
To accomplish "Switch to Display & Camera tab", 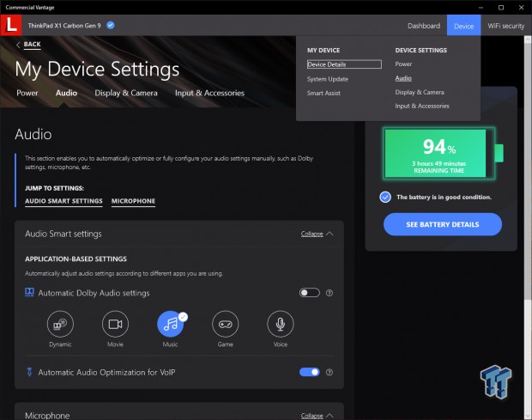I will click(x=126, y=93).
